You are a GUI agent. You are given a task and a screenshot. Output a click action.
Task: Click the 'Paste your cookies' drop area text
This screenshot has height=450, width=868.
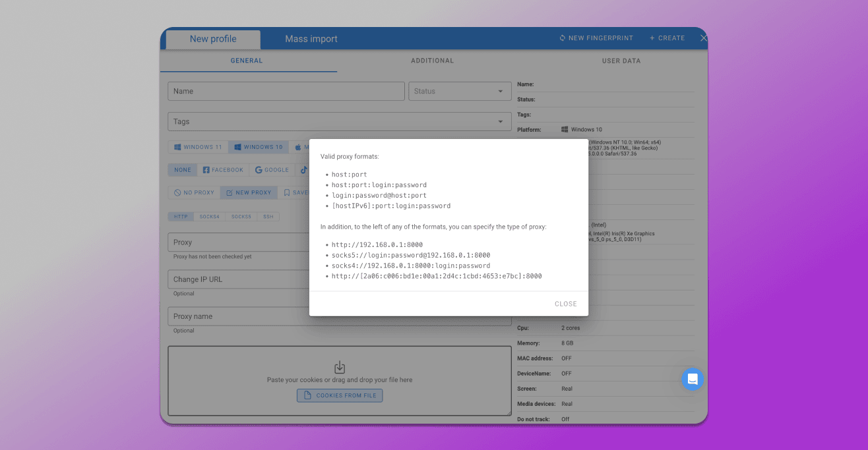pyautogui.click(x=340, y=380)
